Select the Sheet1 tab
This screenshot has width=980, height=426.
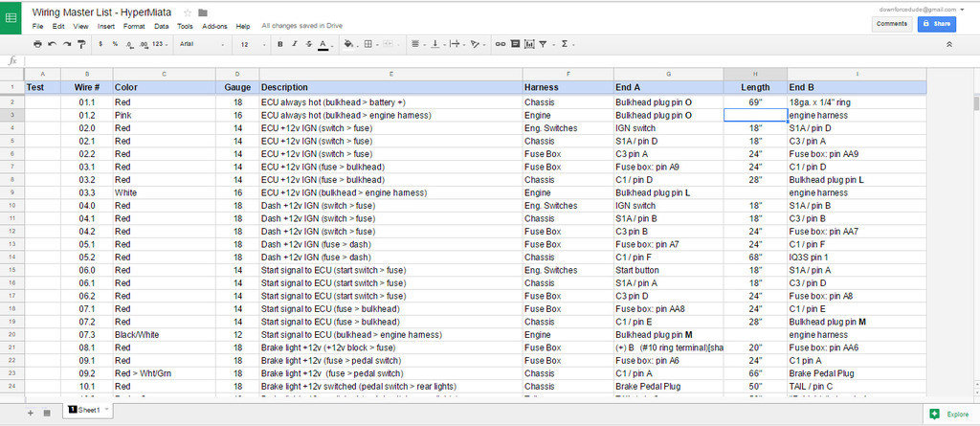tap(88, 410)
